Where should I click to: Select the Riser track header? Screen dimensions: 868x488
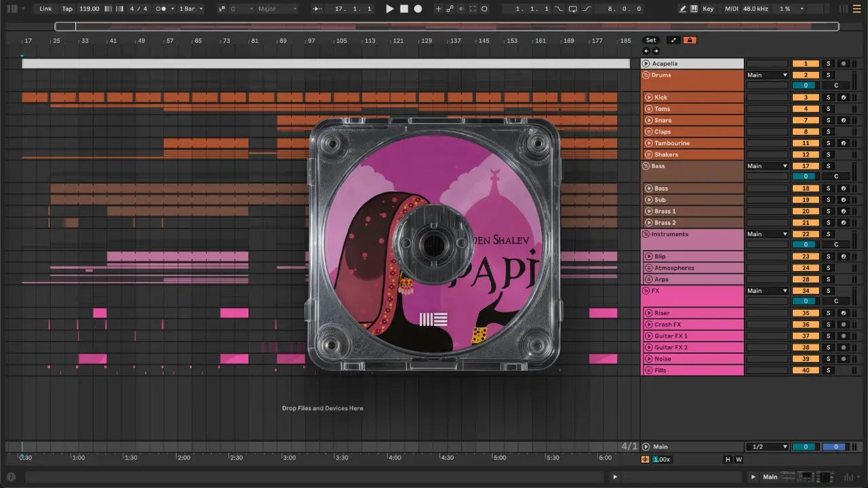point(692,313)
